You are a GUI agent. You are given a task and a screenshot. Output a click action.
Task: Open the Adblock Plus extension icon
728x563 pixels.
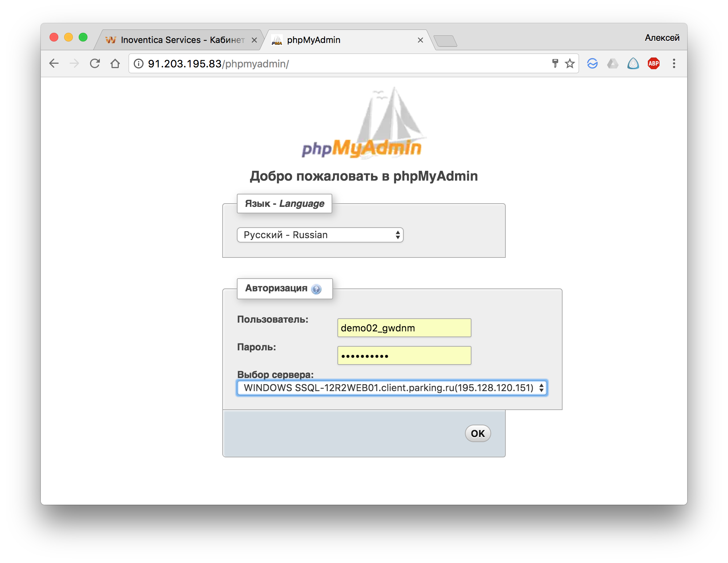(654, 63)
